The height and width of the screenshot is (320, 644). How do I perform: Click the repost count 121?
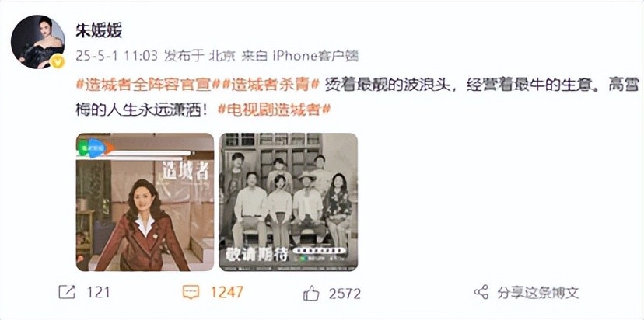point(99,293)
